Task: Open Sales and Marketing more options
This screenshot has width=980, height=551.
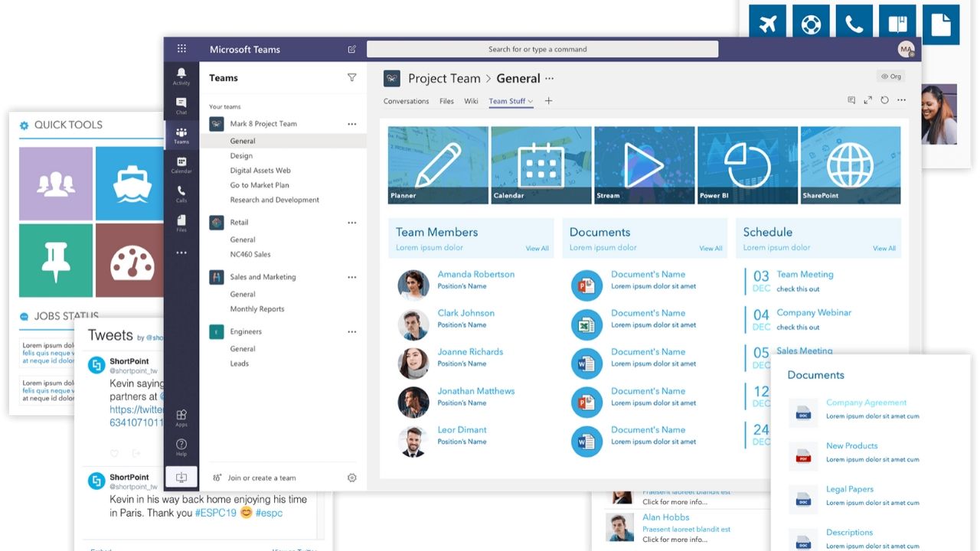Action: coord(352,277)
